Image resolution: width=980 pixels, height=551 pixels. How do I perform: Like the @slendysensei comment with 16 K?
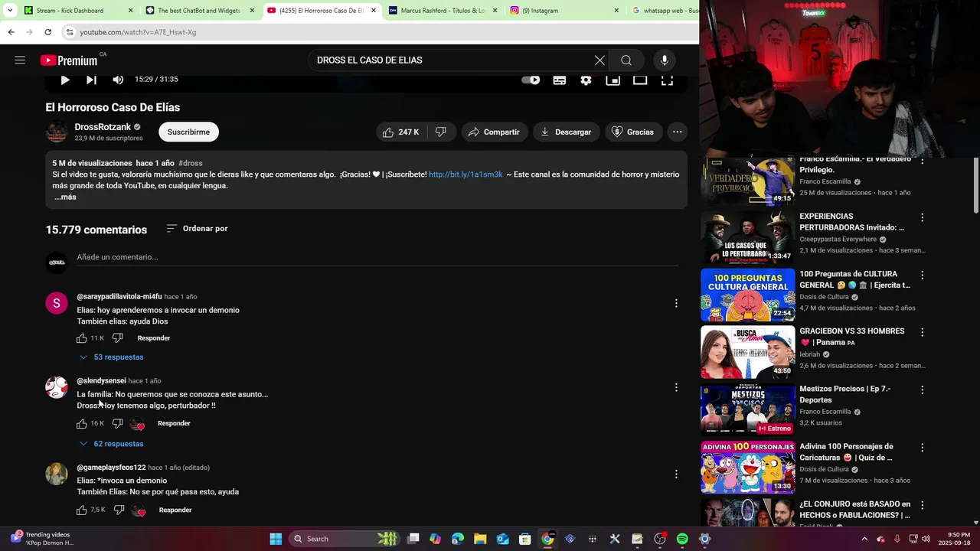[x=82, y=424]
